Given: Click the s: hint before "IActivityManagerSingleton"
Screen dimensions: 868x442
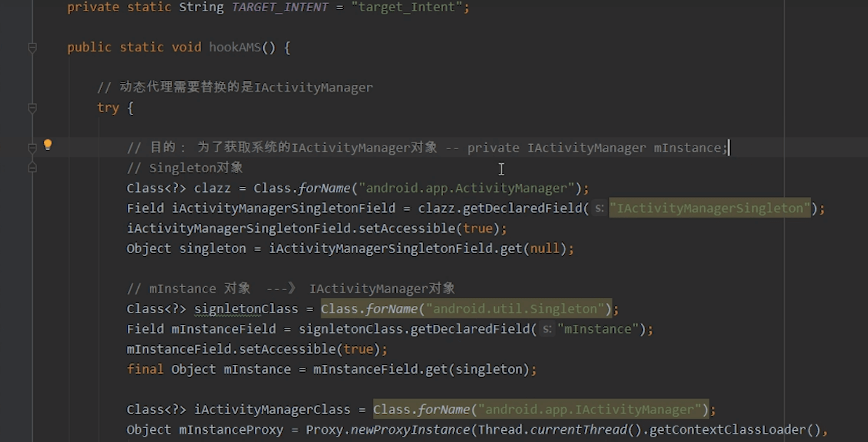Looking at the screenshot, I should click(x=599, y=208).
